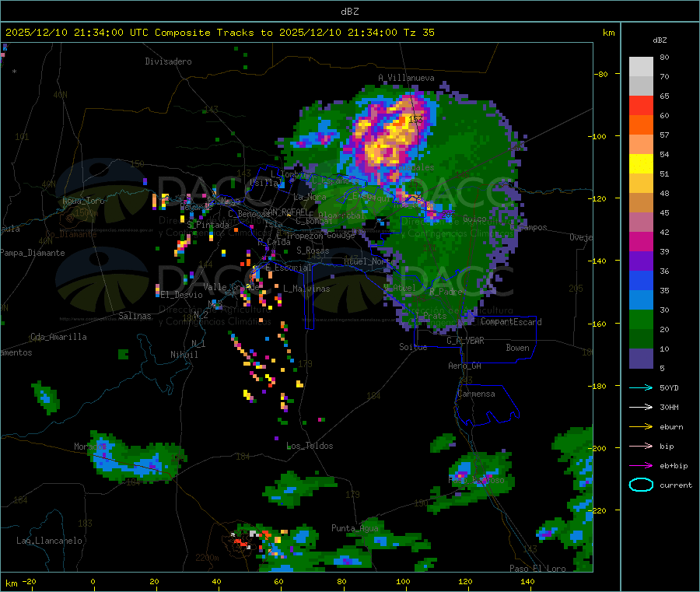The height and width of the screenshot is (592, 700).
Task: Click the 0 km horizontal axis tick
Action: point(93,581)
